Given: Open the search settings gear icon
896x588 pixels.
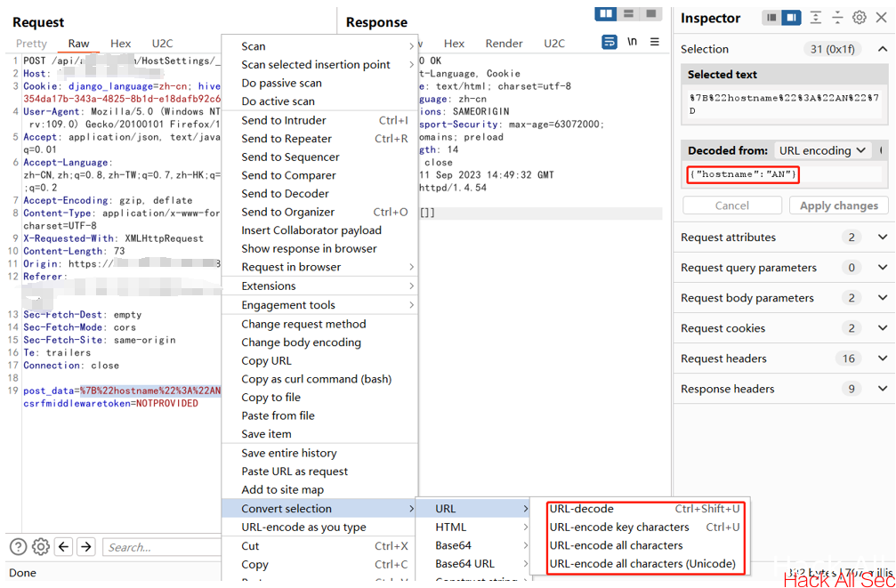Looking at the screenshot, I should pyautogui.click(x=41, y=547).
